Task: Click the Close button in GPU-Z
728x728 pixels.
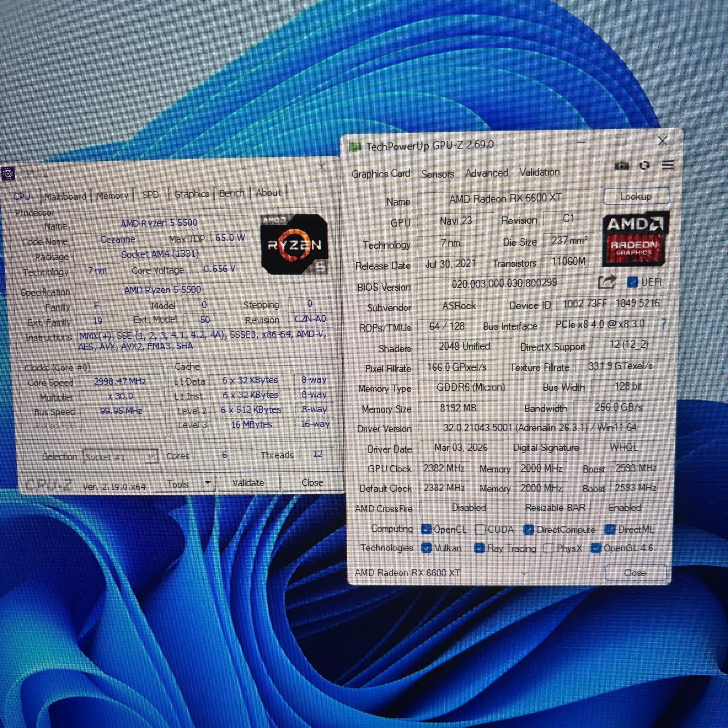Action: coord(635,573)
